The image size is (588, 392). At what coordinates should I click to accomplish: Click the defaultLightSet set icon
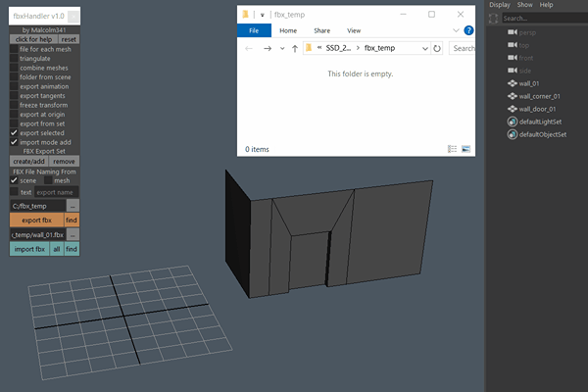[512, 122]
